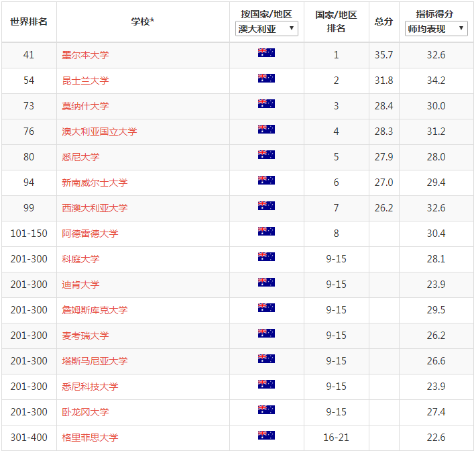Select world rank 76 cell
This screenshot has height=451, width=476.
pos(29,132)
